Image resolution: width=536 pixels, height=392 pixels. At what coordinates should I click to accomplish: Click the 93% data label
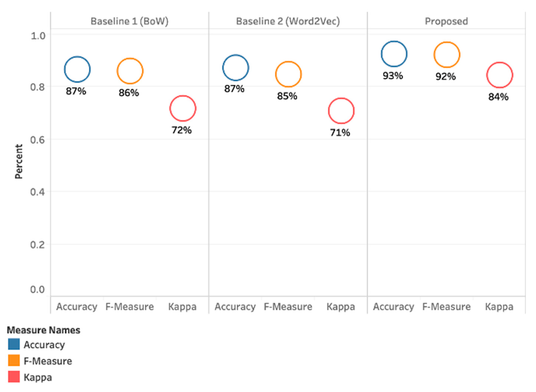pyautogui.click(x=393, y=76)
